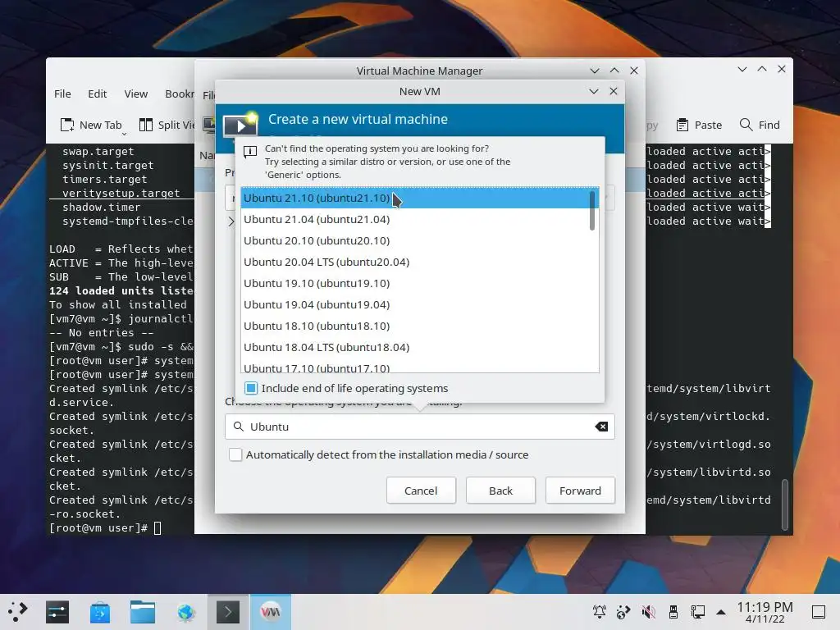This screenshot has height=630, width=840.
Task: Cancel the new VM wizard
Action: [x=421, y=491]
